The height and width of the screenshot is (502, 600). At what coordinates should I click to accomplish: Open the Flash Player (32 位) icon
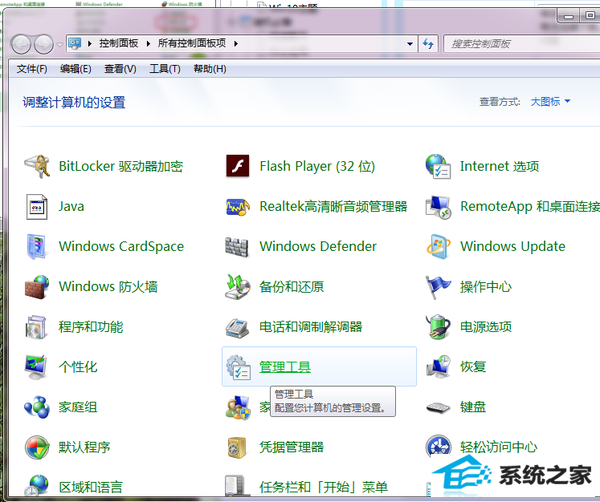click(x=238, y=166)
